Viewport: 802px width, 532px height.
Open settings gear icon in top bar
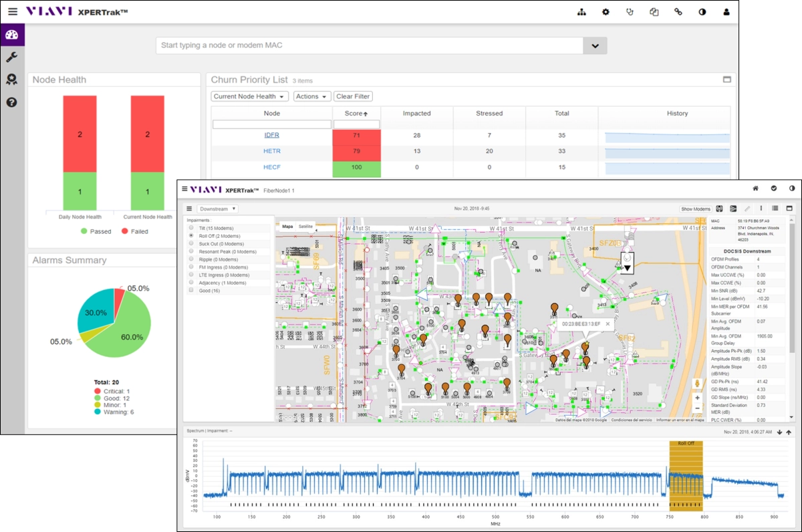point(606,12)
